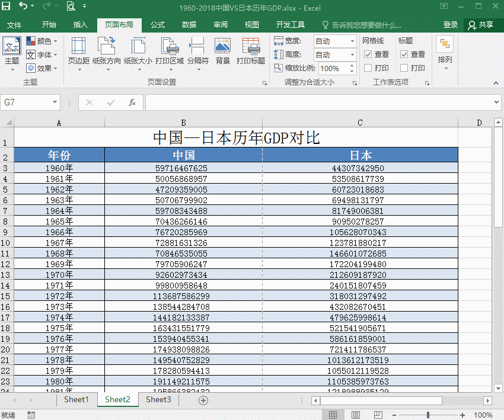
Task: Click the Undo arrow icon
Action: (x=23, y=6)
